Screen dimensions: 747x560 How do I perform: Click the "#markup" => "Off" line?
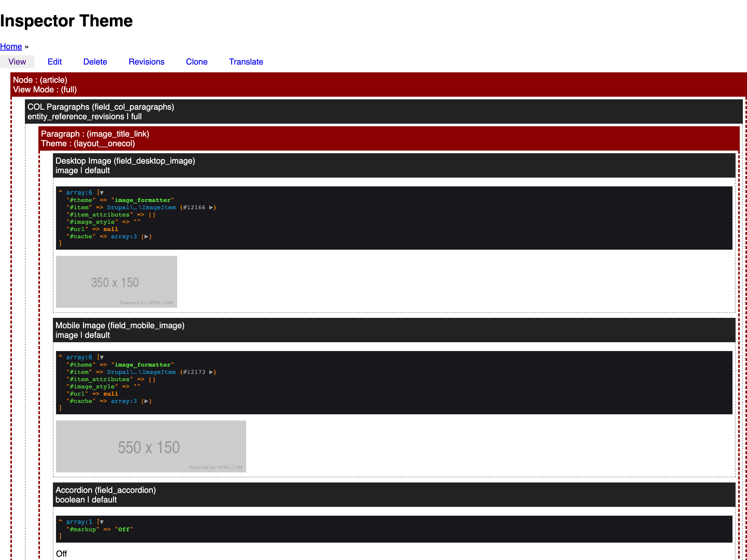click(100, 530)
